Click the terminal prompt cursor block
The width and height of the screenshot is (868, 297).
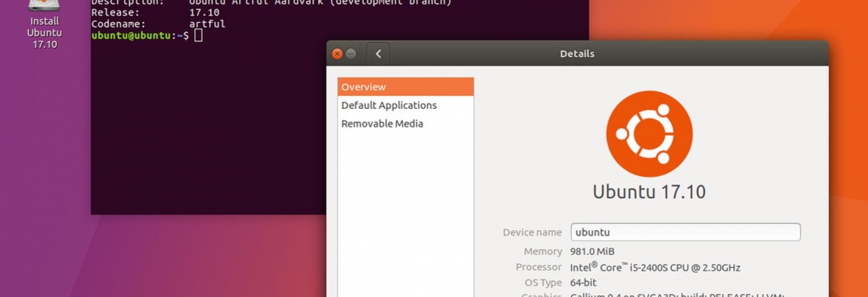pyautogui.click(x=199, y=36)
